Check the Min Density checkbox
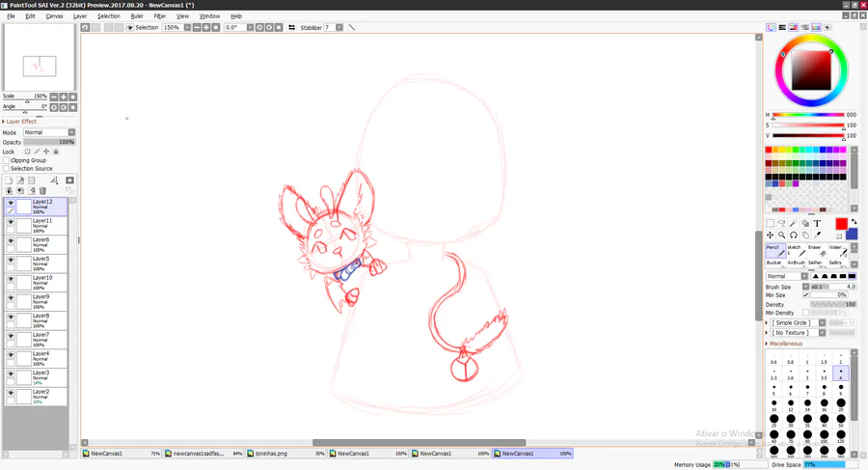The width and height of the screenshot is (868, 470). [805, 313]
